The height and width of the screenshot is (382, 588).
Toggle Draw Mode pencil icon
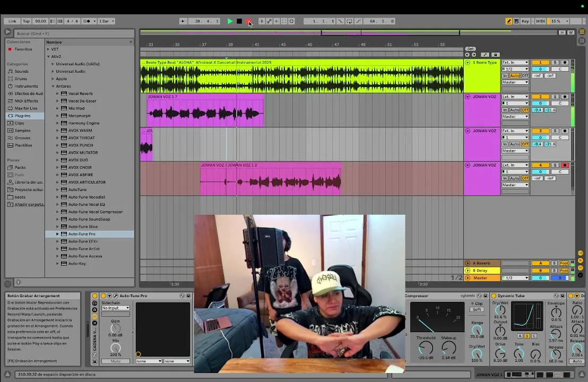click(x=509, y=21)
